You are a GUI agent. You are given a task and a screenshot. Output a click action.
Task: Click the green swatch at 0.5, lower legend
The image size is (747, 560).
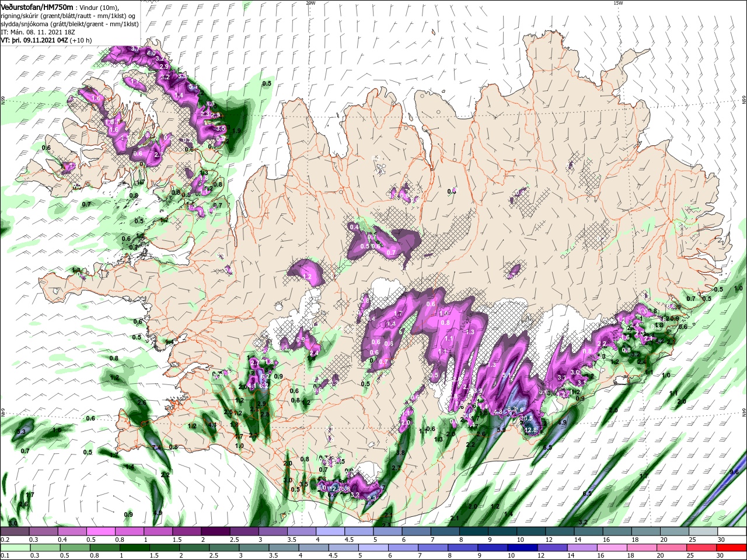click(75, 547)
